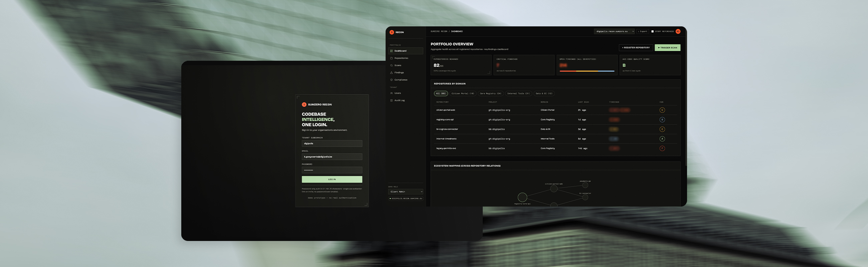Open the KG user avatar in the top bar
868x267 pixels.
pos(678,31)
